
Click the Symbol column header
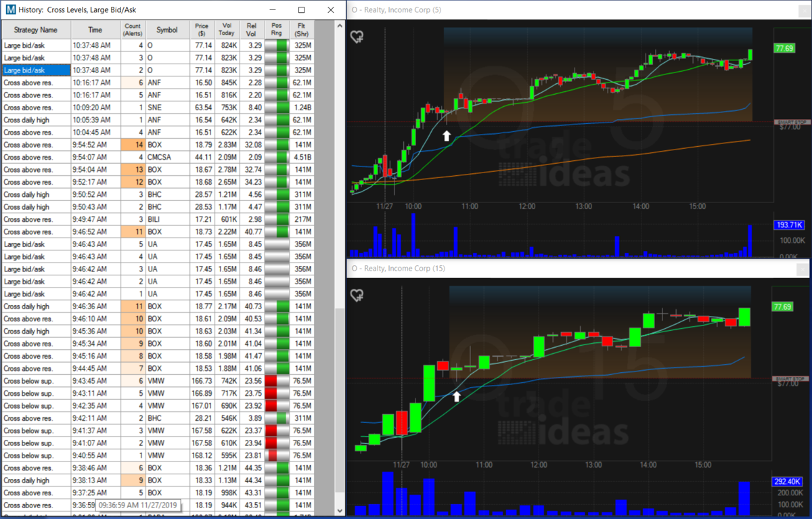pyautogui.click(x=166, y=30)
